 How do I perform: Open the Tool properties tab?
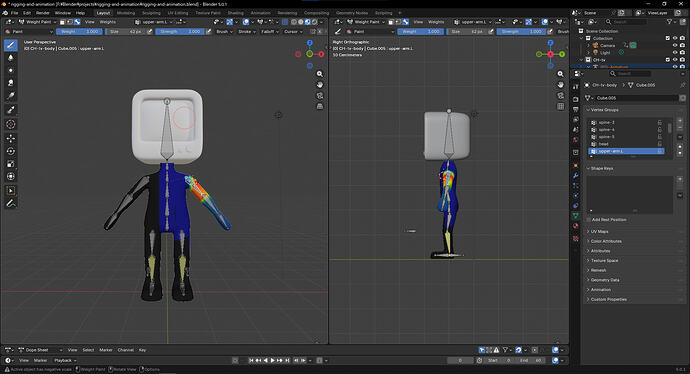pyautogui.click(x=576, y=87)
